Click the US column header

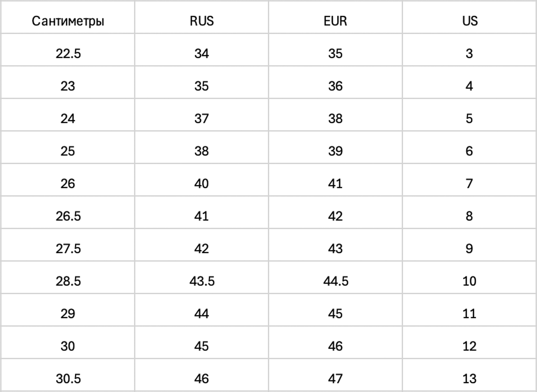pyautogui.click(x=470, y=17)
